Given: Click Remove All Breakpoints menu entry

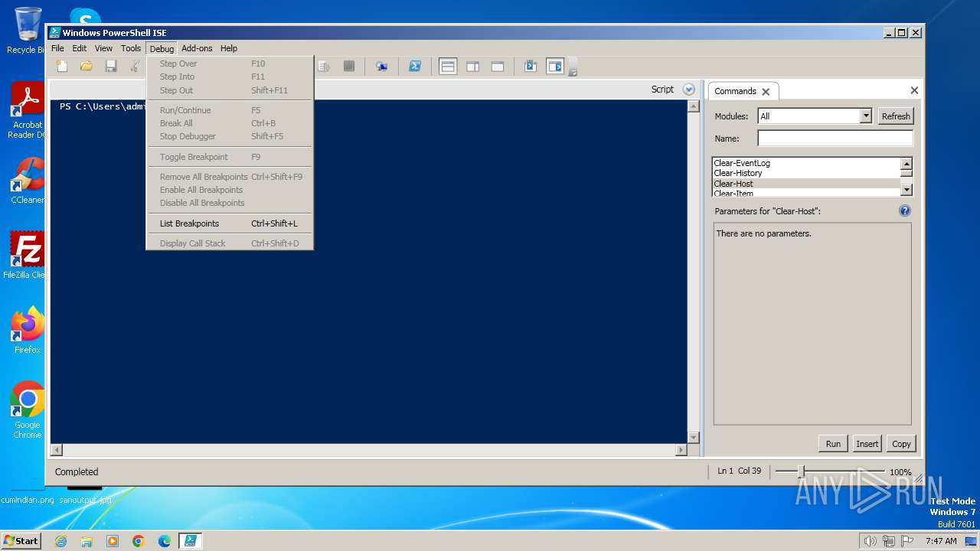Looking at the screenshot, I should coord(230,177).
